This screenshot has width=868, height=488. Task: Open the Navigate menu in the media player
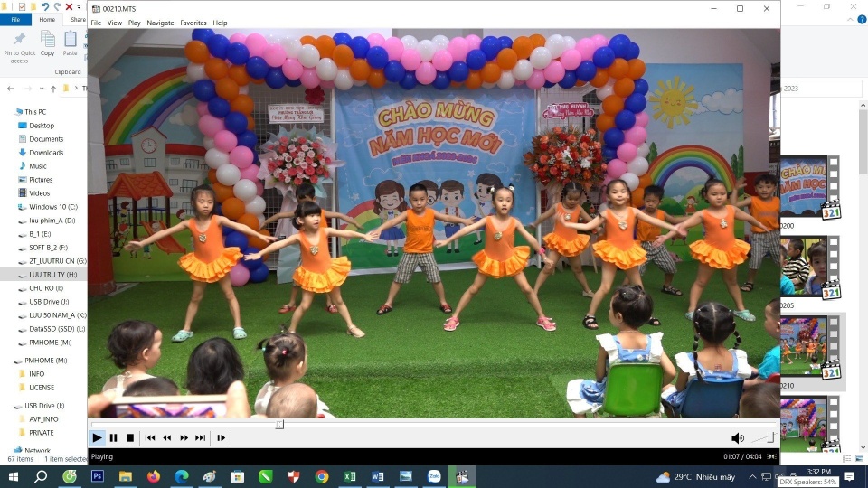tap(160, 23)
